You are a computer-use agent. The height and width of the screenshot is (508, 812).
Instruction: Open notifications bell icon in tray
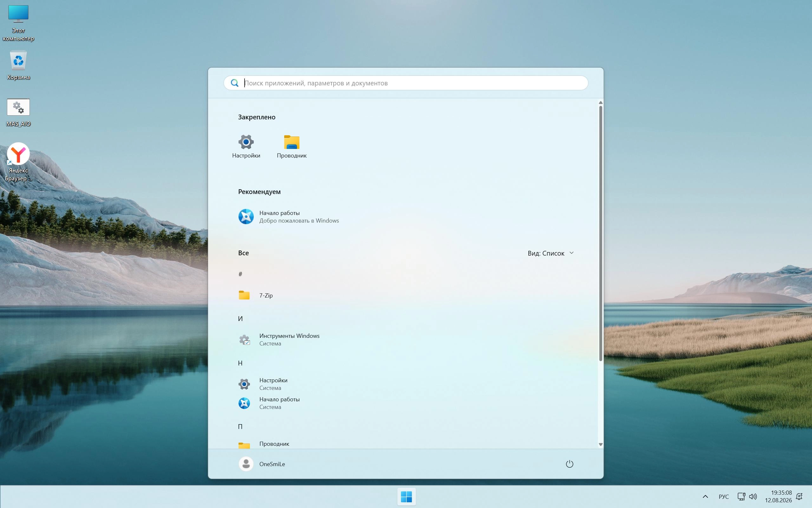tap(799, 497)
